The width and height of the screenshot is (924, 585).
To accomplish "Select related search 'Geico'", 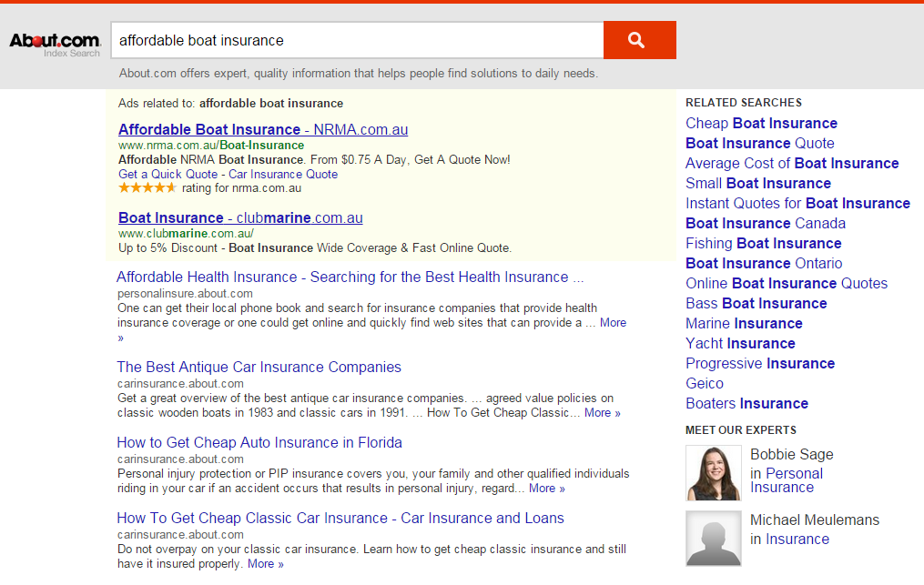I will [705, 384].
